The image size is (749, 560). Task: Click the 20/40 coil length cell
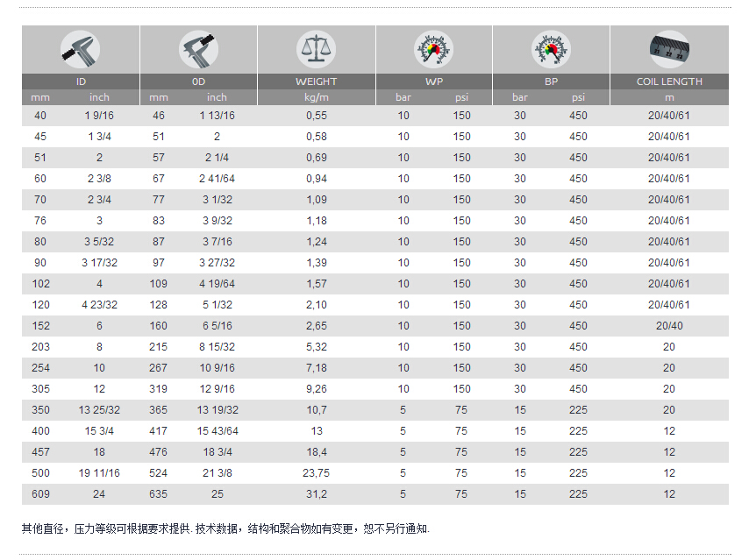[669, 326]
